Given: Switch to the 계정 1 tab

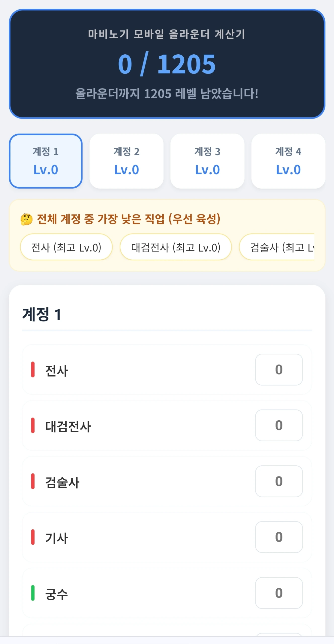Looking at the screenshot, I should click(46, 161).
